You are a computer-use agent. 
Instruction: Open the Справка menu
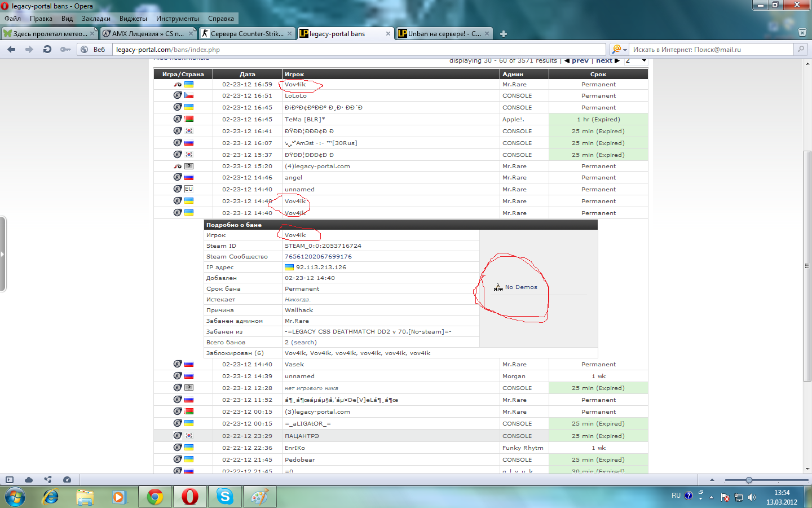(x=221, y=19)
